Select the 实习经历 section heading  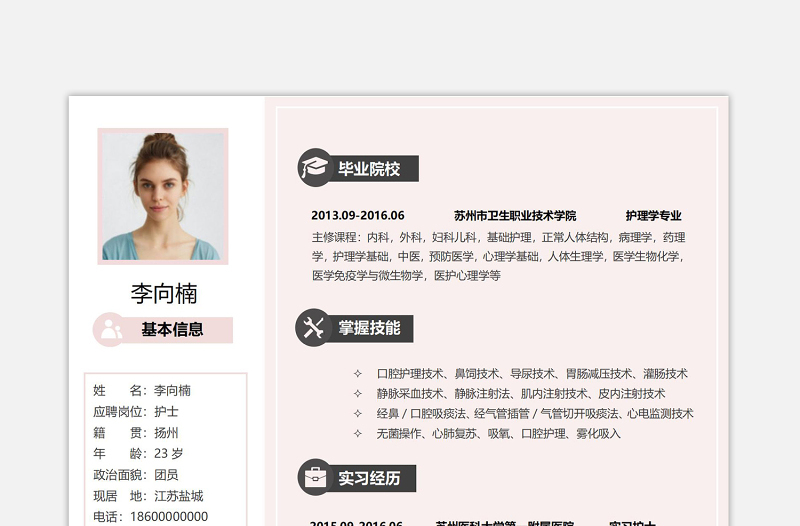click(369, 478)
